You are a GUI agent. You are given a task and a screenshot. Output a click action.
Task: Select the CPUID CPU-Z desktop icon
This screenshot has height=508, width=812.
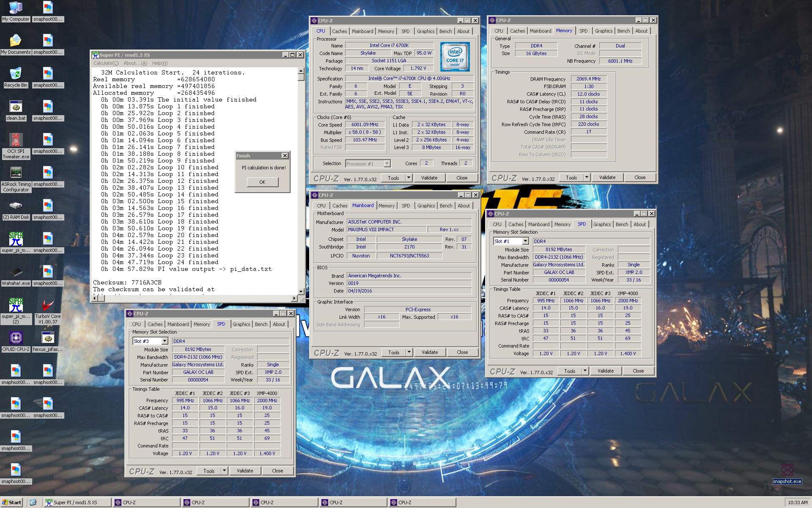tap(16, 342)
